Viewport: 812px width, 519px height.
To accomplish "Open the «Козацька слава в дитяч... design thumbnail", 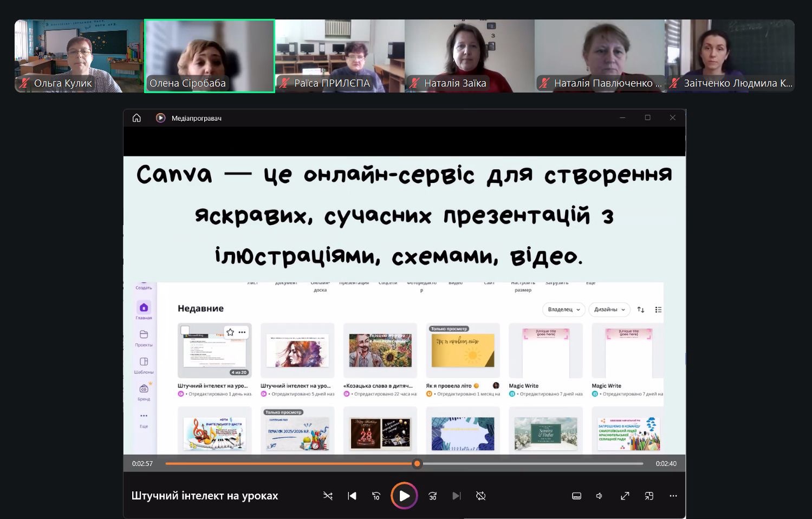I will coord(380,351).
